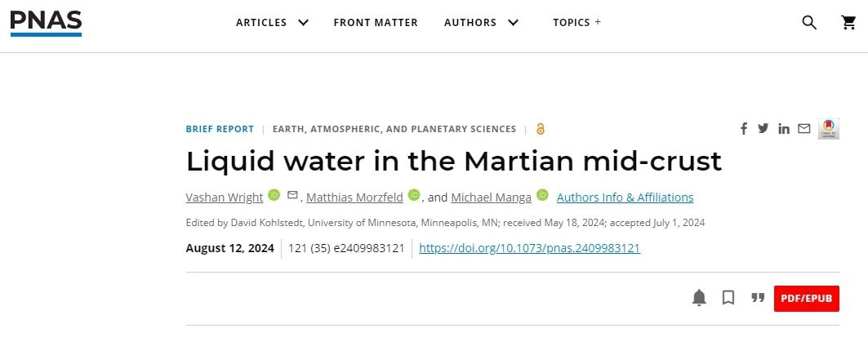Screen dimensions: 868x355
Task: Share article on Facebook
Action: [744, 129]
